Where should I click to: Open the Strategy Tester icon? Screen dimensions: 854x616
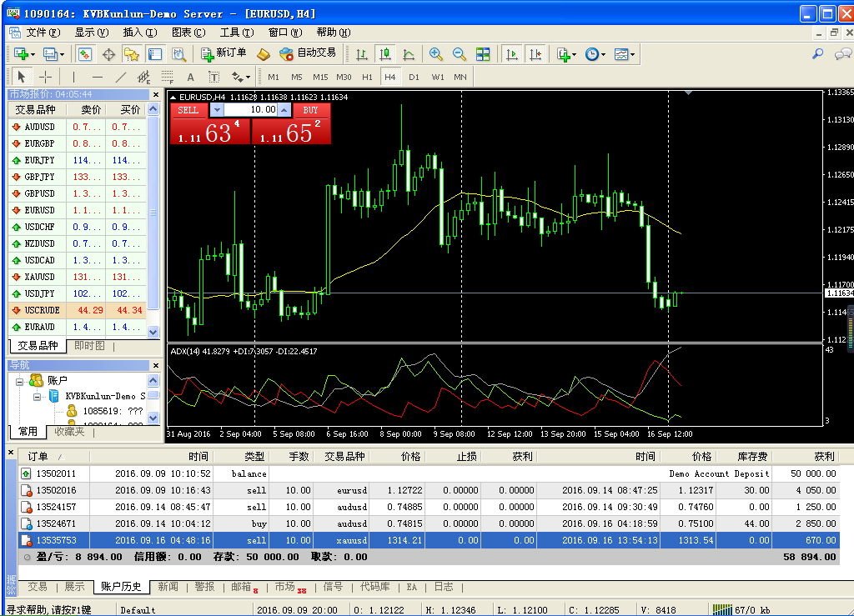click(x=178, y=54)
